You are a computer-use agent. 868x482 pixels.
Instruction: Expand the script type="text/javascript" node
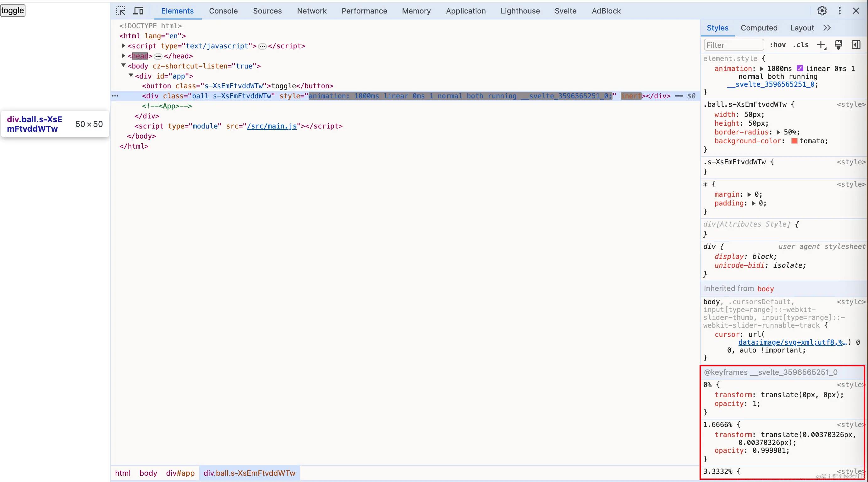[x=123, y=46]
